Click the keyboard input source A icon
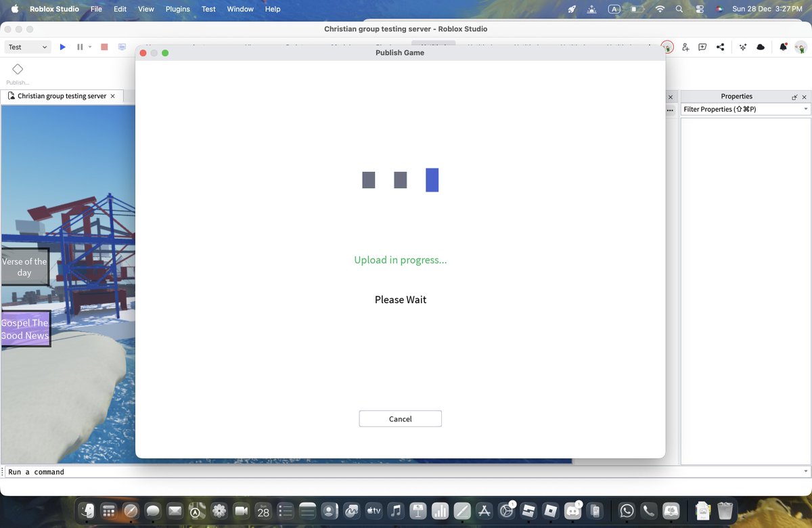 pyautogui.click(x=614, y=9)
